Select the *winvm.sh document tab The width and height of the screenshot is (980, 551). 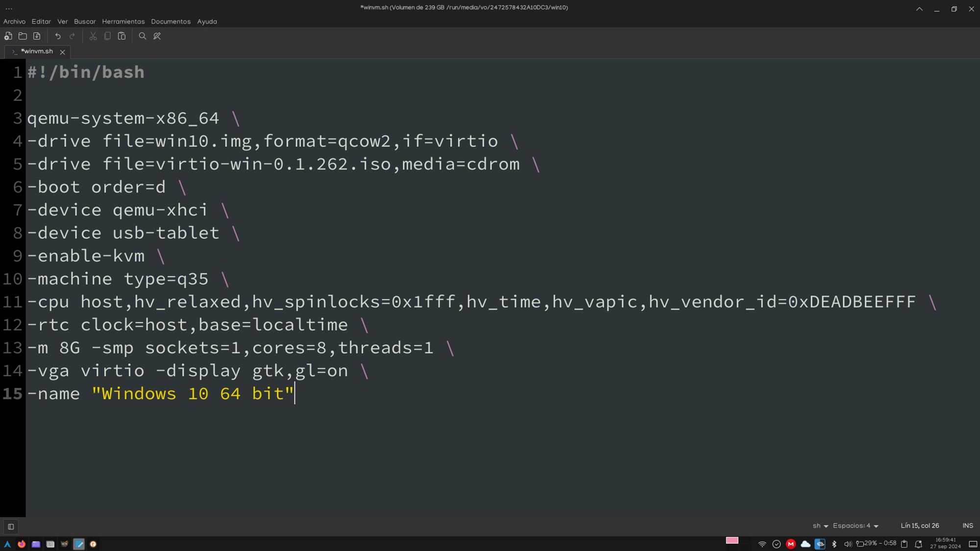point(37,51)
